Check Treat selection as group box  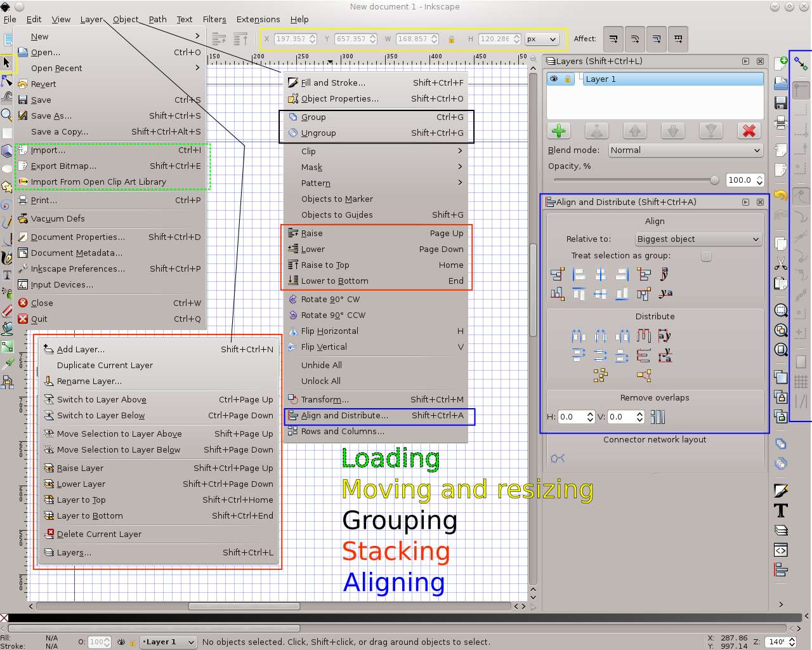(x=706, y=256)
